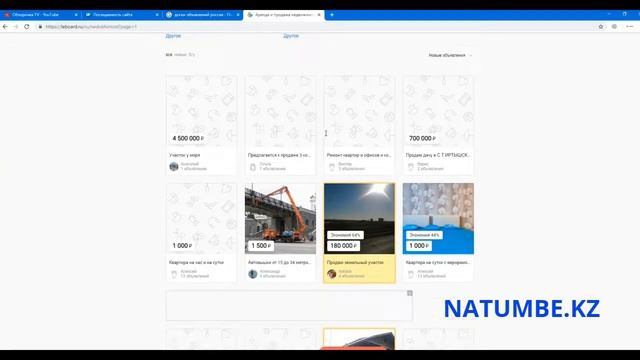Open the Предлагается к продаже listing title
The image size is (640, 360).
[x=279, y=155]
